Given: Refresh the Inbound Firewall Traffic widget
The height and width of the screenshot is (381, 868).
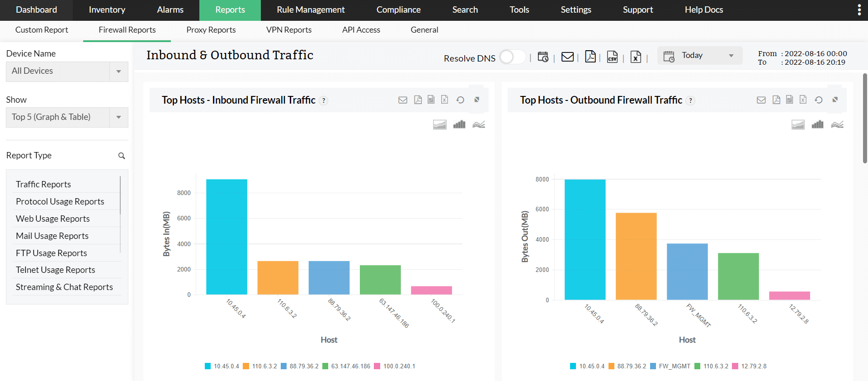Looking at the screenshot, I should click(x=460, y=100).
